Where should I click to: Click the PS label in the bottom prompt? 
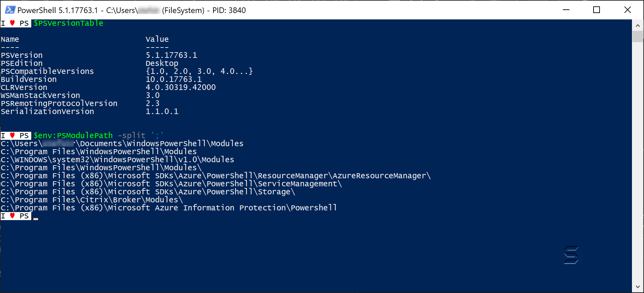point(24,216)
